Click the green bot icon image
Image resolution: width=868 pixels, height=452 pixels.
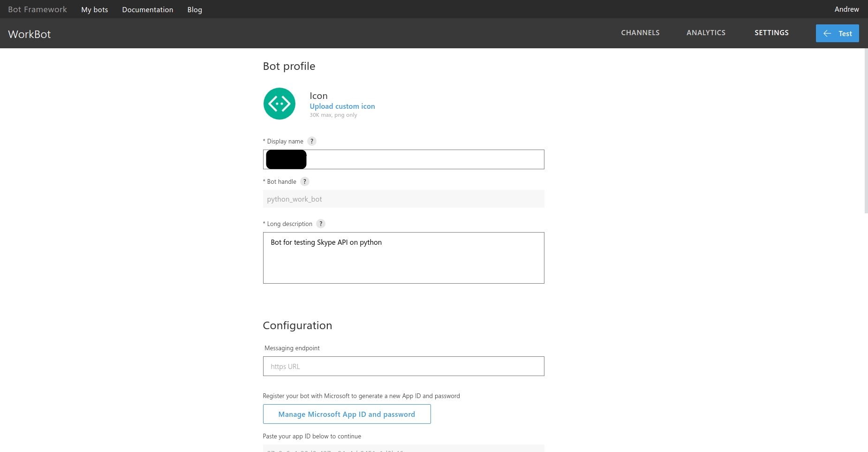(279, 104)
